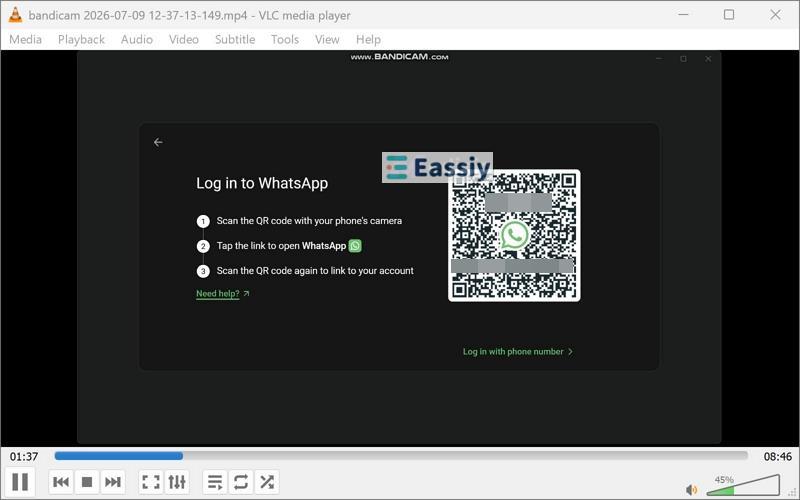Open the Tools menu

pos(285,39)
